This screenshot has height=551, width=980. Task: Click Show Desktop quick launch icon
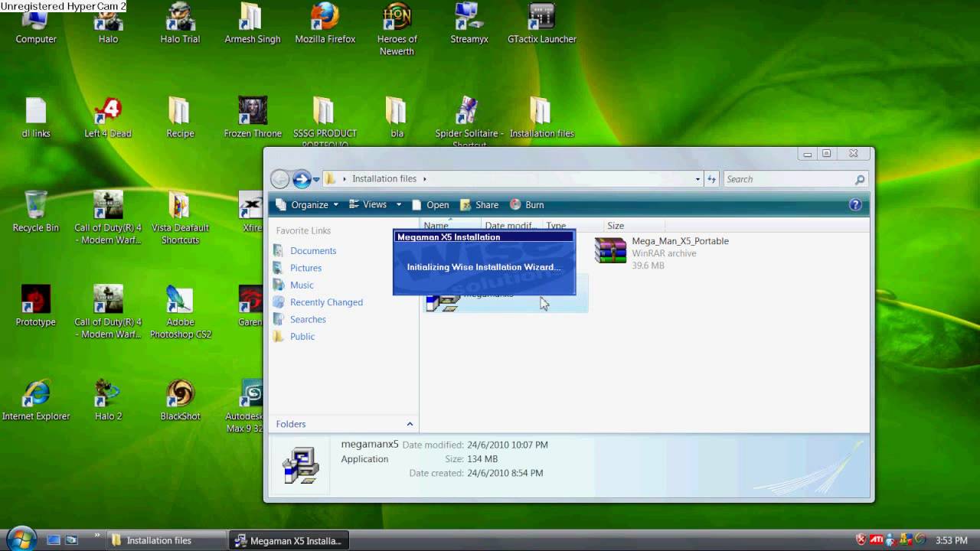[54, 540]
